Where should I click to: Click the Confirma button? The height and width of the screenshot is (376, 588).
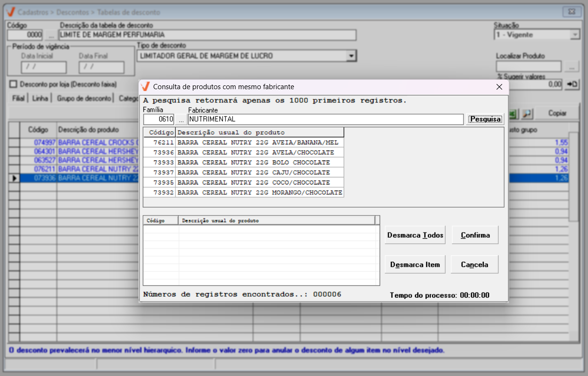475,235
